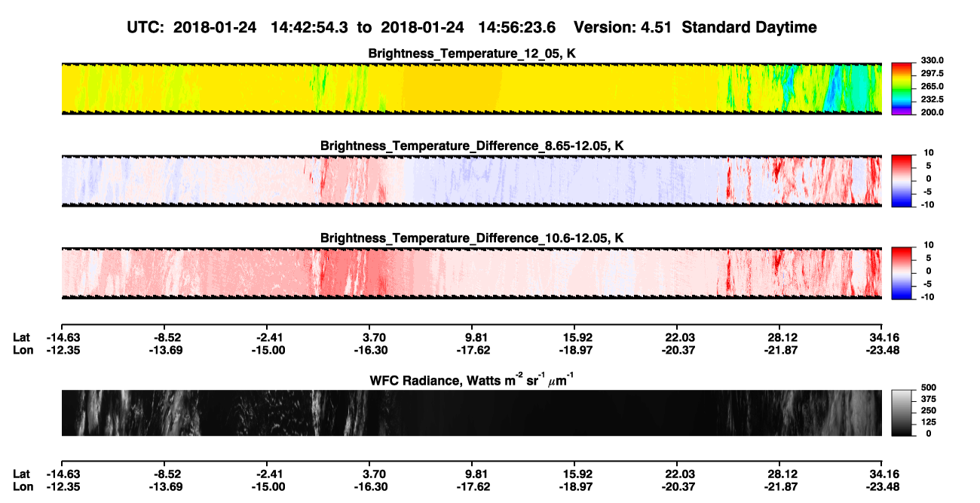Viewport: 980px width, 503px height.
Task: Click the Brightness_Temperature_12_05 color scale bar
Action: click(901, 87)
